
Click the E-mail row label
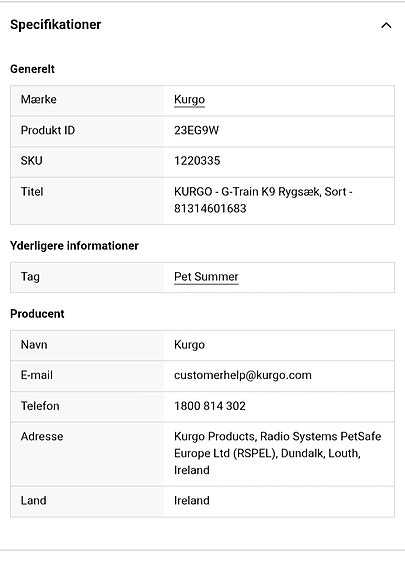pyautogui.click(x=37, y=375)
